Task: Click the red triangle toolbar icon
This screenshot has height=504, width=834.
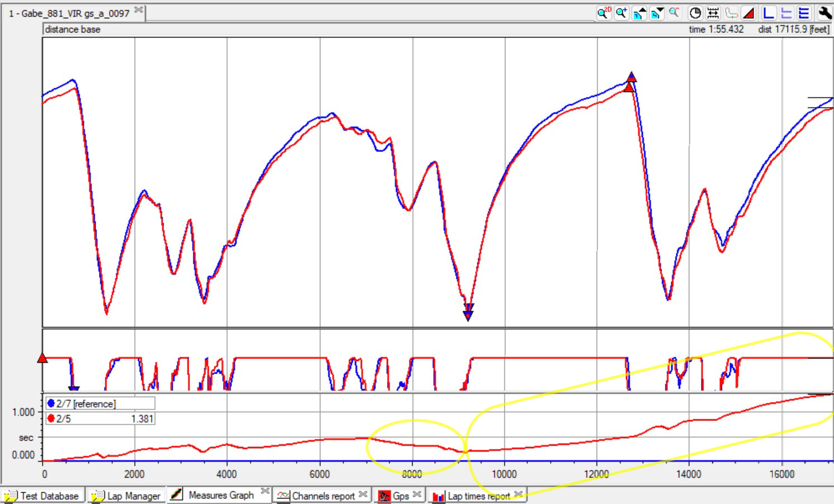Action: coord(749,13)
